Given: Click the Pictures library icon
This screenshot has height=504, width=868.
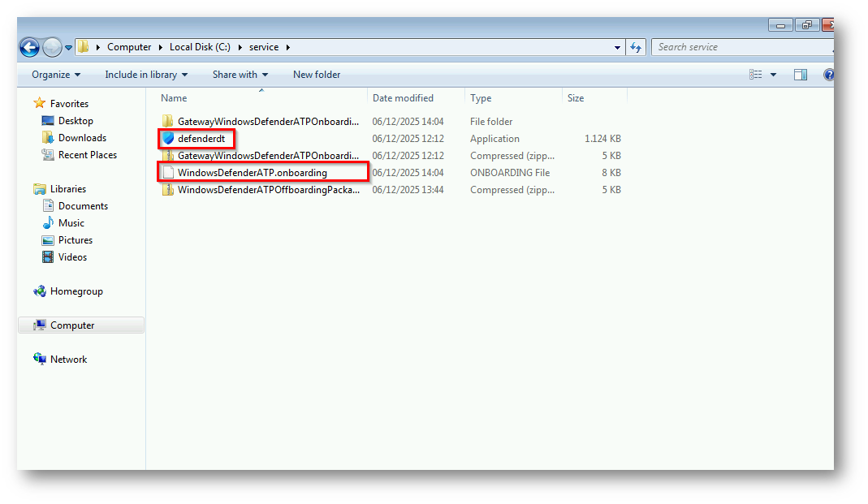Looking at the screenshot, I should pyautogui.click(x=48, y=240).
